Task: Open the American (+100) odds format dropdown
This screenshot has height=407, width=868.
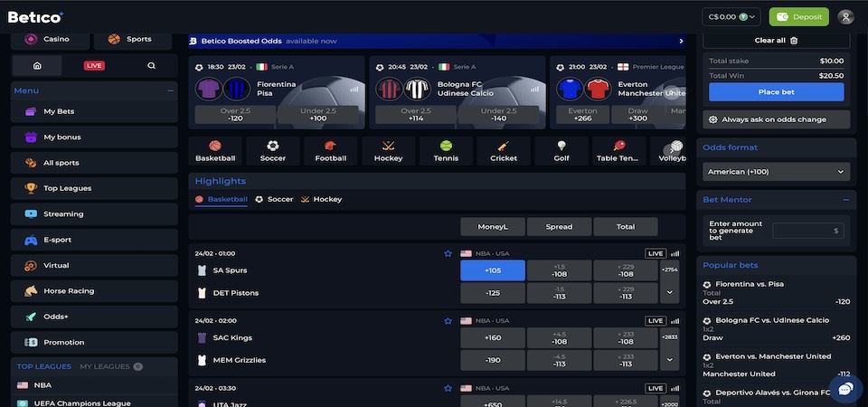Action: [776, 172]
